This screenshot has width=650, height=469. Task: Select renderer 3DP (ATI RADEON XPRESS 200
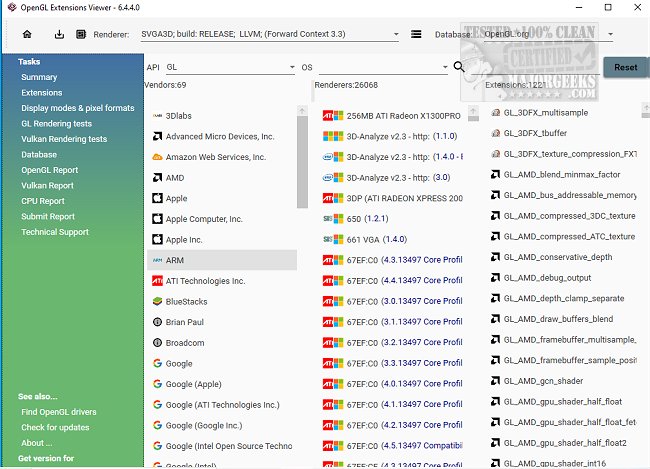392,198
